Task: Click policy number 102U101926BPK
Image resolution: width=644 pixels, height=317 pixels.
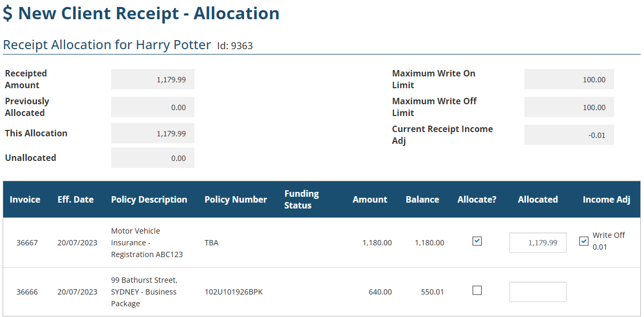Action: tap(233, 292)
